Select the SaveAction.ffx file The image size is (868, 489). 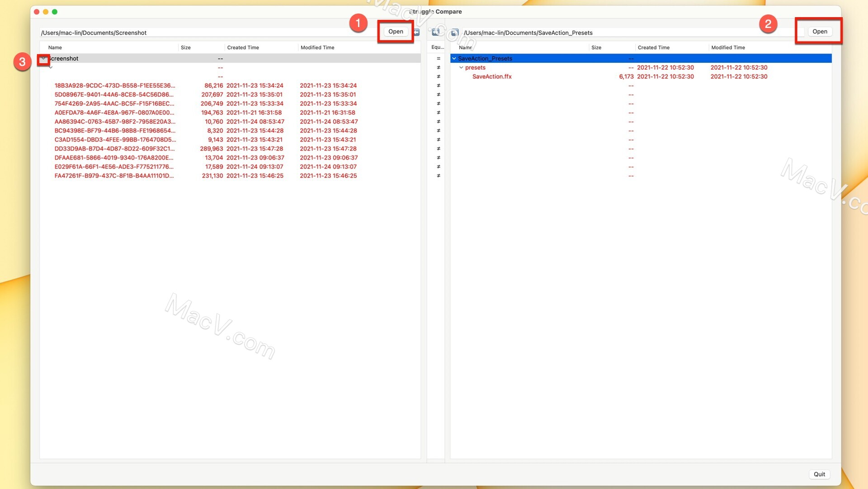[x=492, y=76]
